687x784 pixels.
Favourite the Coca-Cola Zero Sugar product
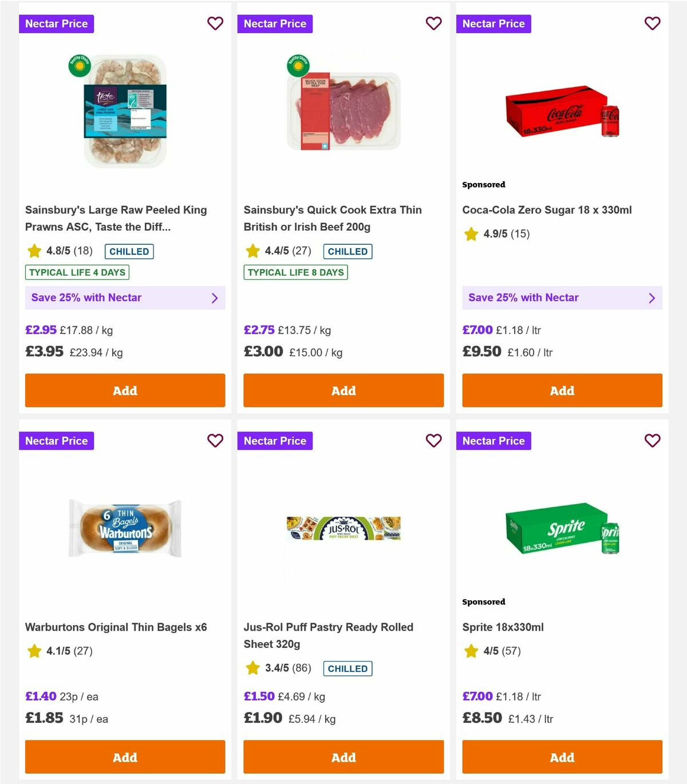(x=652, y=23)
